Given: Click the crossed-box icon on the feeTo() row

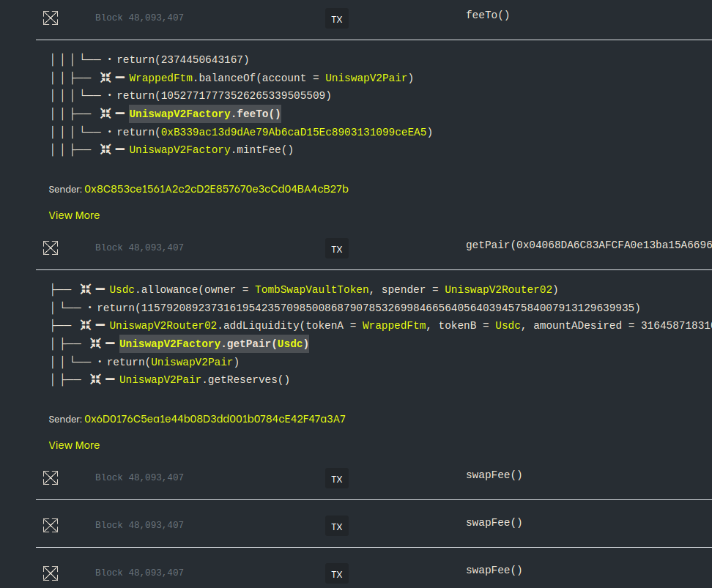Looking at the screenshot, I should [51, 18].
